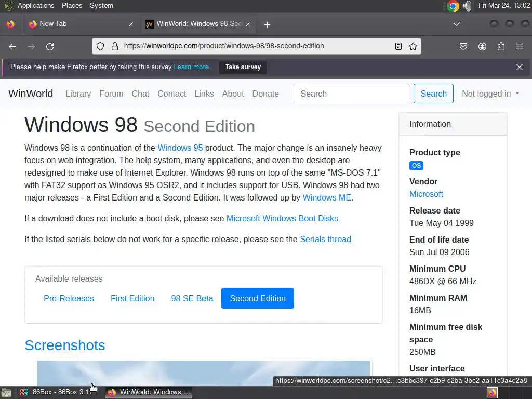Open a new tab with plus button

[267, 24]
